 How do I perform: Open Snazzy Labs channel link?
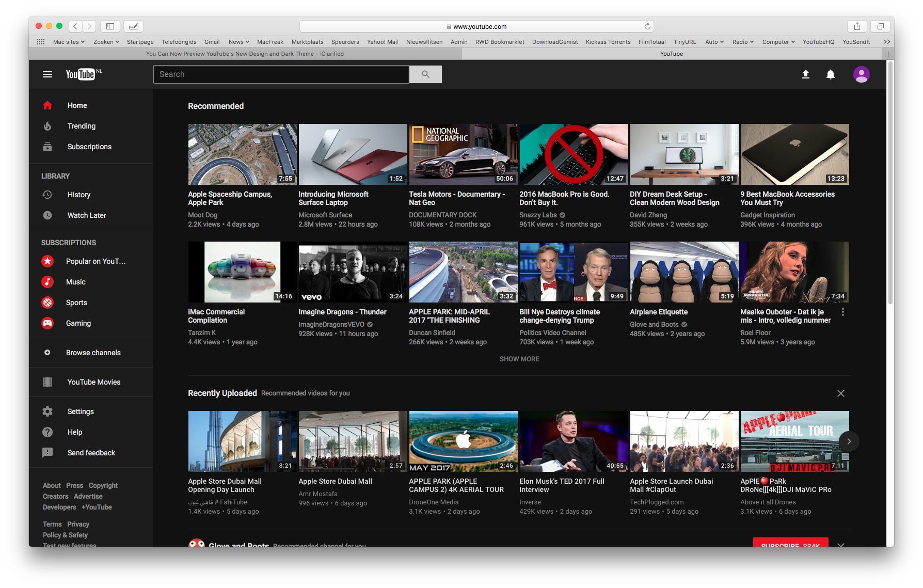pos(538,215)
